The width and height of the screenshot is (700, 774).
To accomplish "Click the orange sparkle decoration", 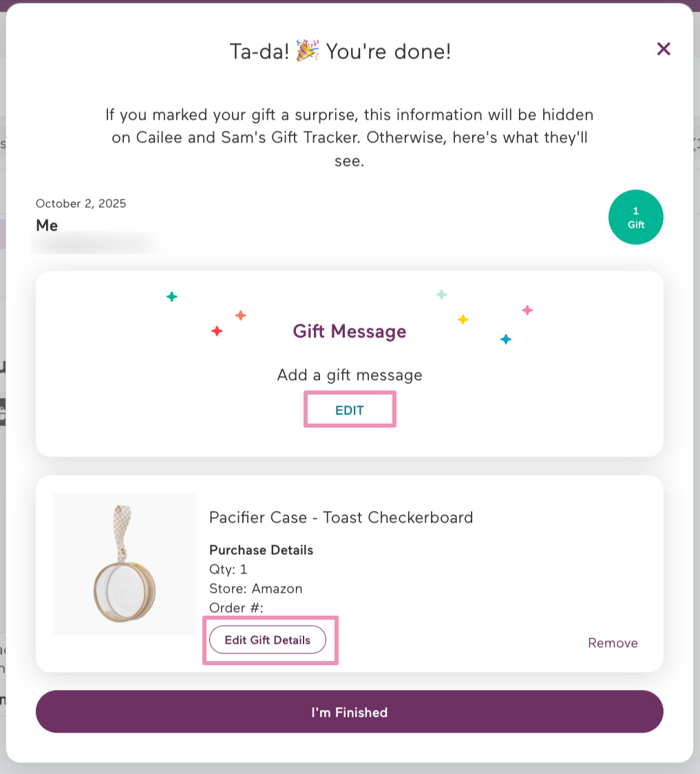I will [x=241, y=315].
